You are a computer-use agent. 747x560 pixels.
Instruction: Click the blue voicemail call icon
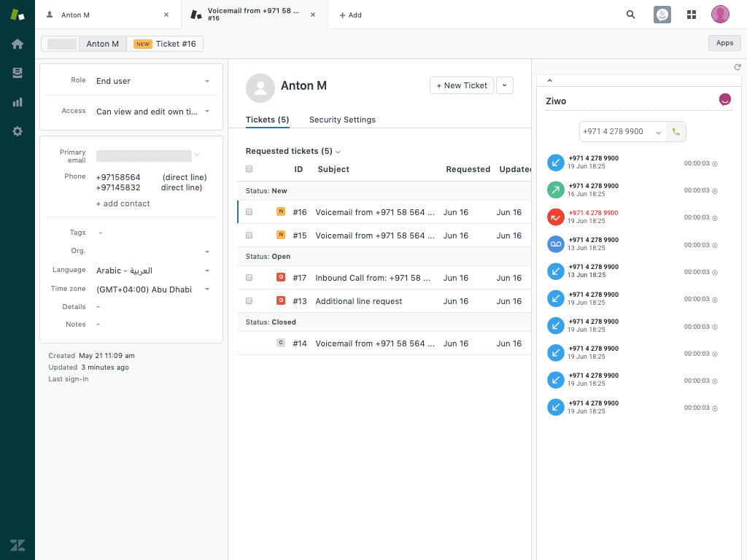coord(556,244)
